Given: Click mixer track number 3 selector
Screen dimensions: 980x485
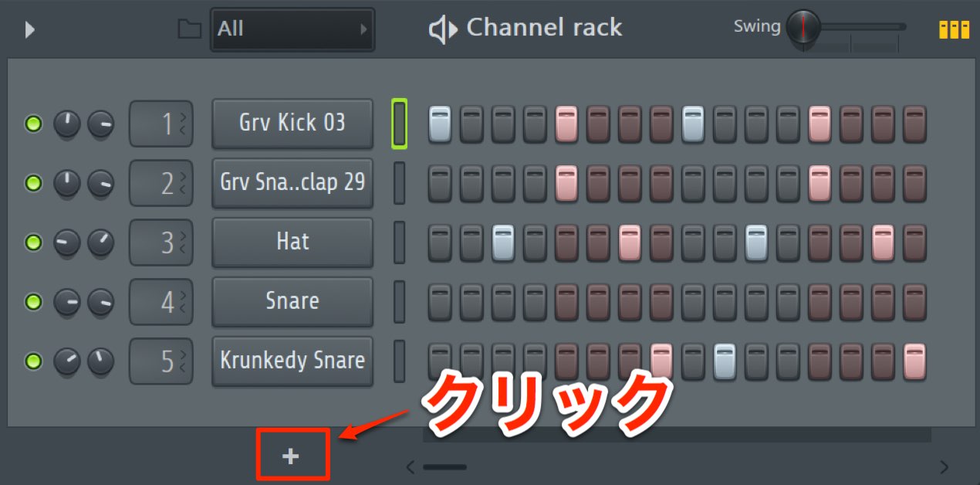Looking at the screenshot, I should 161,242.
